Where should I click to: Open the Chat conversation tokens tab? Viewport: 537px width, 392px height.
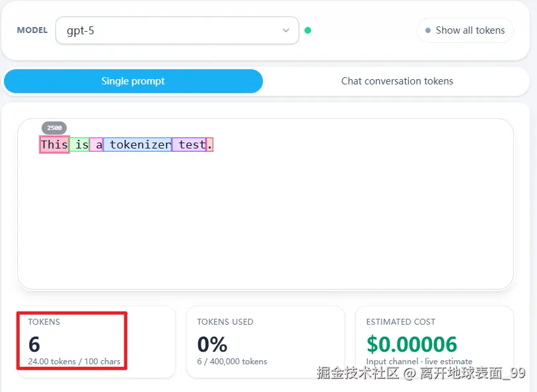(x=397, y=81)
